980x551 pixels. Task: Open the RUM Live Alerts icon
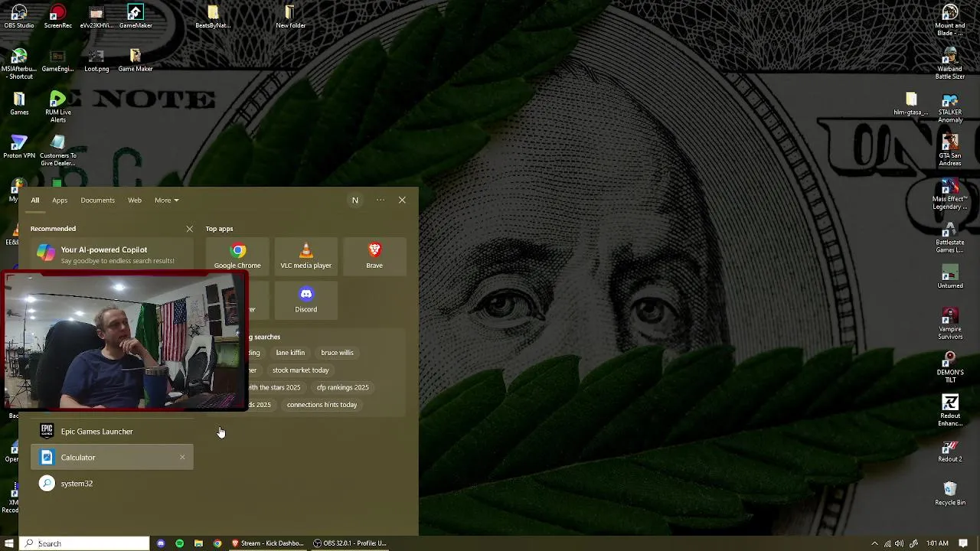click(58, 107)
